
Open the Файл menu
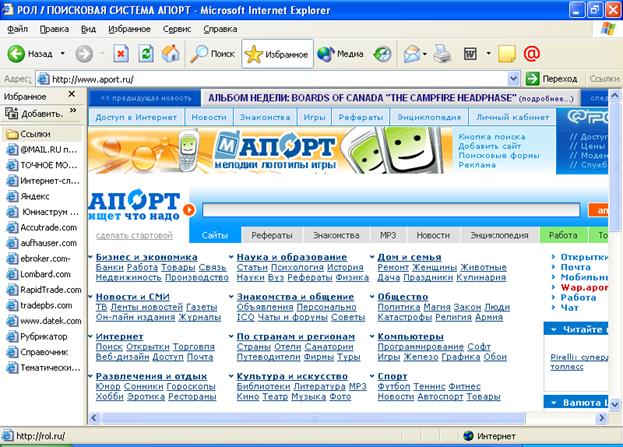(x=17, y=29)
